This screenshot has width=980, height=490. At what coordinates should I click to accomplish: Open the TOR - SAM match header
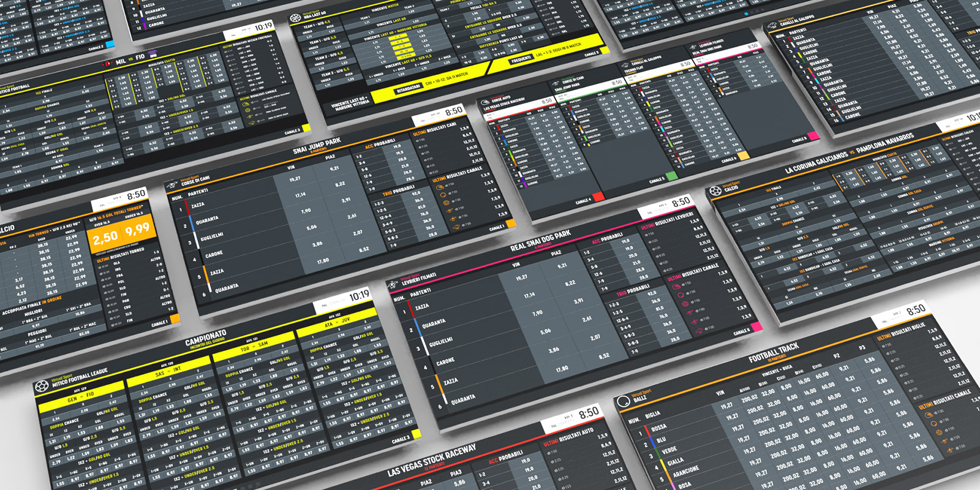tap(254, 346)
